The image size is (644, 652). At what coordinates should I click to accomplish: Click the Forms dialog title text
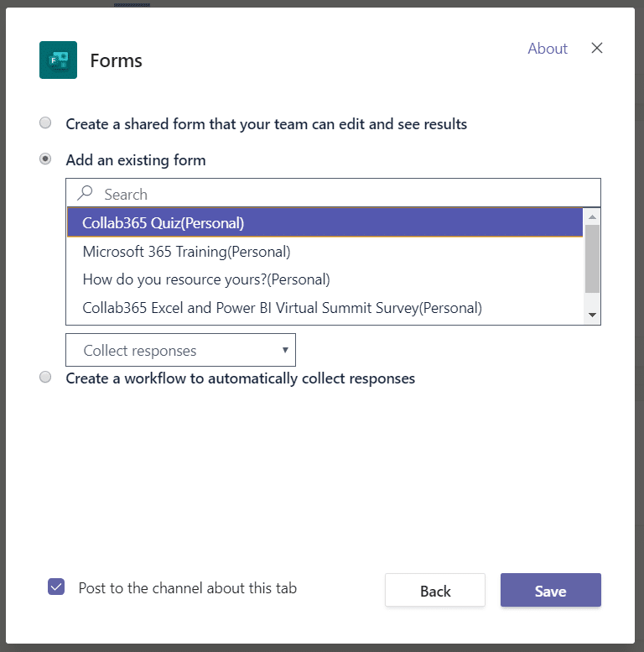[117, 60]
